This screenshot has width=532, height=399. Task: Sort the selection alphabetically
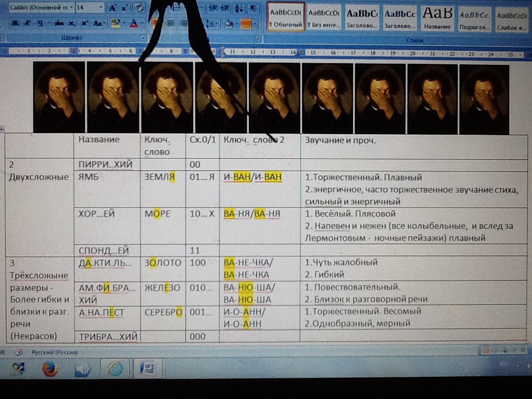coord(239,8)
